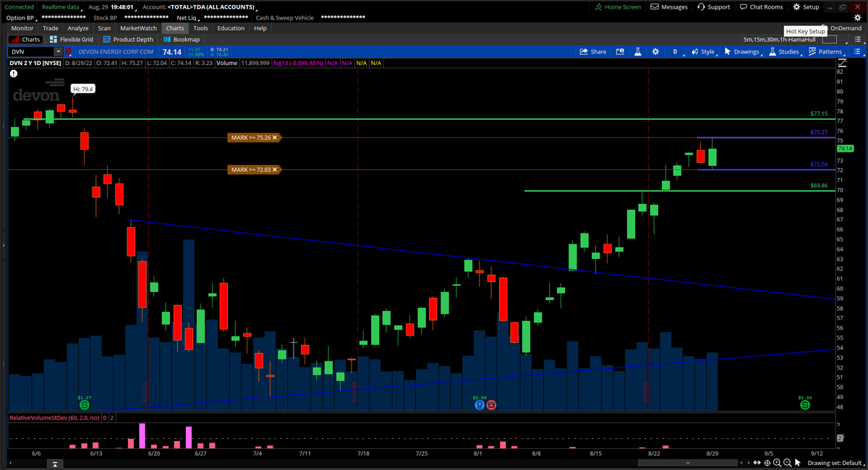Image resolution: width=868 pixels, height=470 pixels.
Task: Switch to the Scan tab
Action: tap(104, 28)
